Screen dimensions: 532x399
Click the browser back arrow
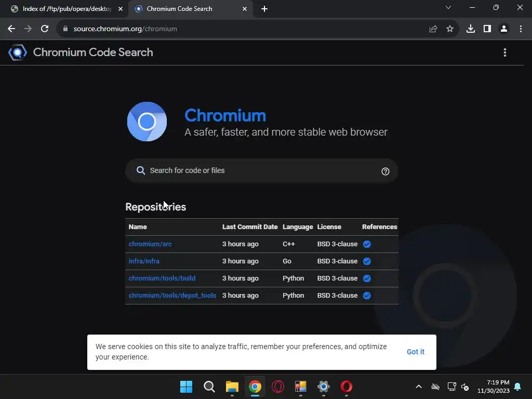[11, 29]
